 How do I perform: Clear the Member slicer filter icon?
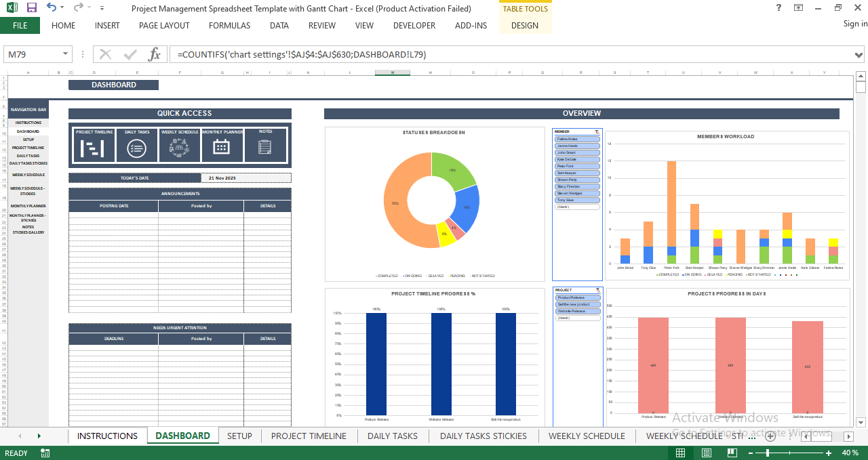point(596,131)
